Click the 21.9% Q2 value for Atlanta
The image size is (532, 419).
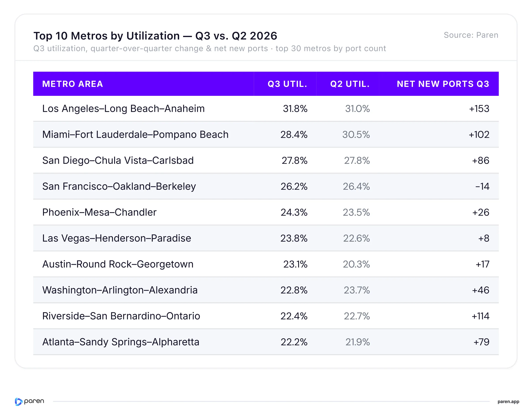point(358,342)
